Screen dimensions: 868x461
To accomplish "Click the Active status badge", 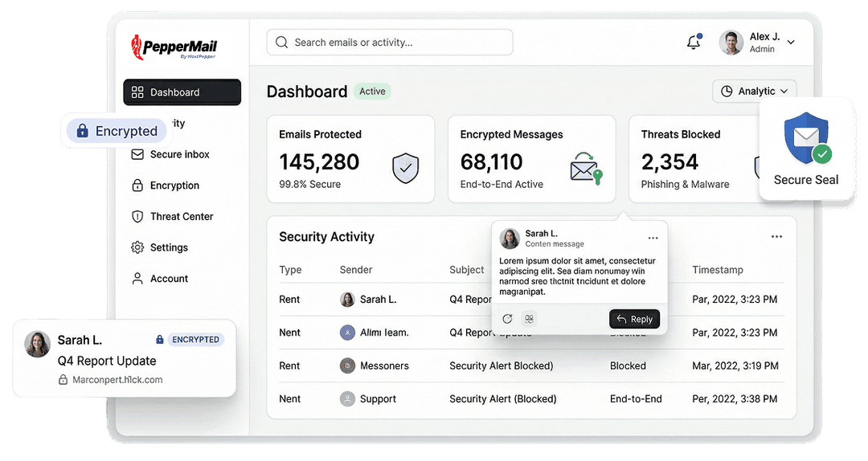I will (372, 92).
